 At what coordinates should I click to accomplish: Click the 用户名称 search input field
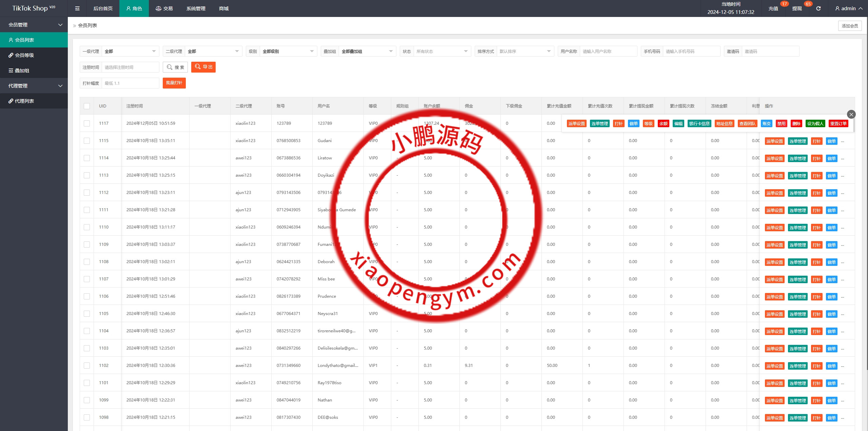[608, 51]
